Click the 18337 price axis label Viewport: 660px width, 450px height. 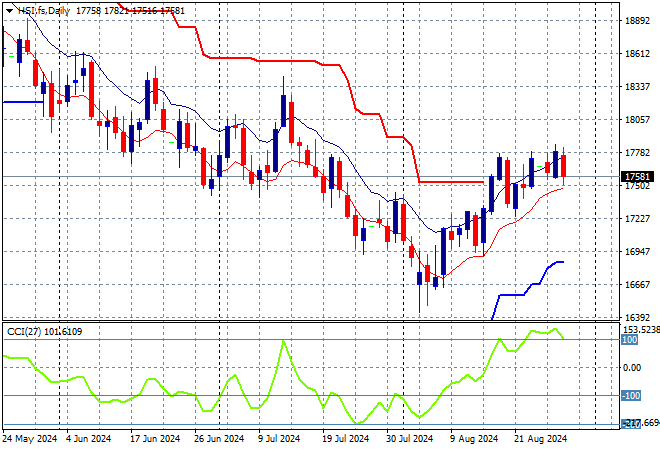point(637,87)
